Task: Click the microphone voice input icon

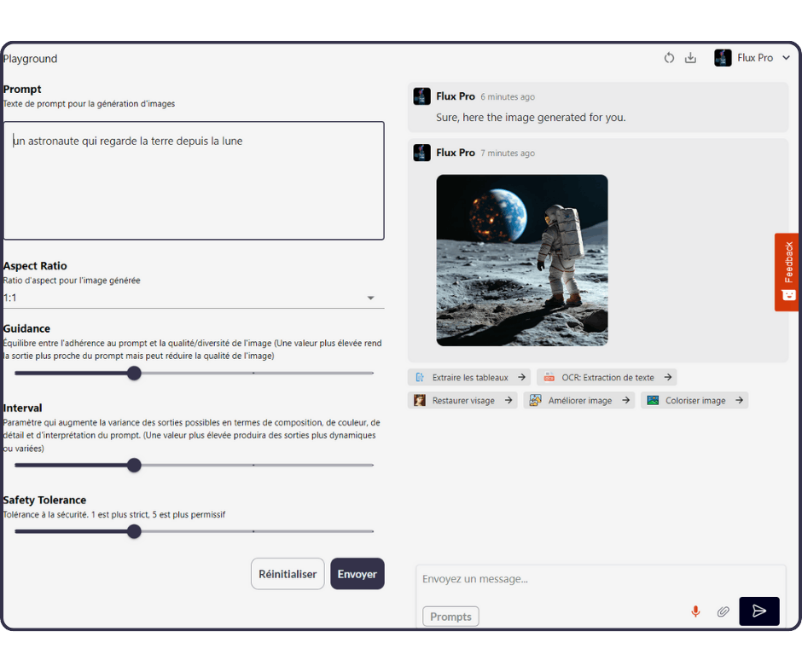Action: click(695, 611)
